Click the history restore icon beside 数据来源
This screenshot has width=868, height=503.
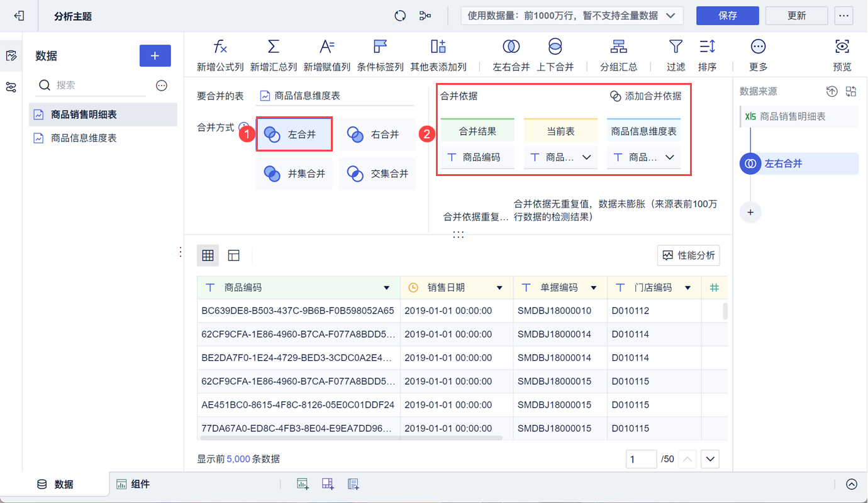pos(832,92)
